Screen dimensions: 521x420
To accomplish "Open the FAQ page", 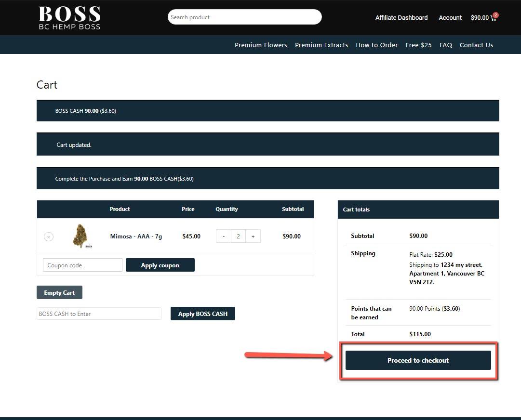I will click(446, 45).
